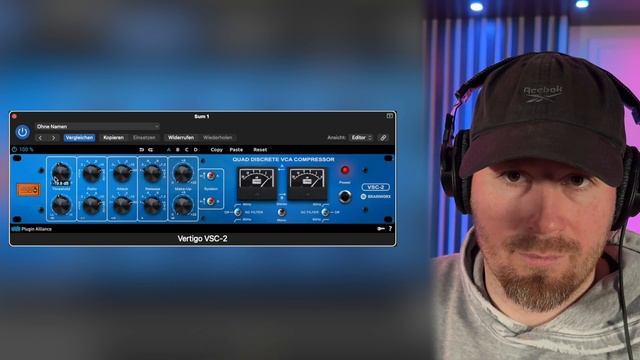Click the key license icon
Viewport: 640px width, 360px height.
(381, 229)
